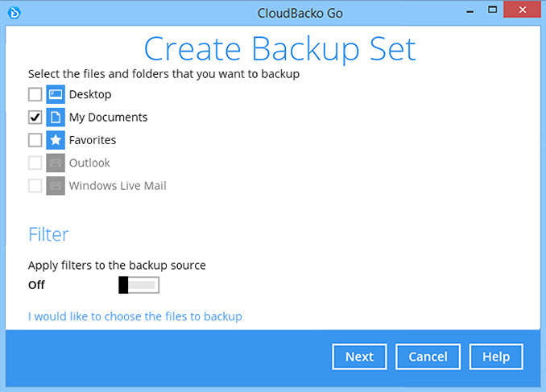
Task: Click 'Select the files and folders' instruction text
Action: pyautogui.click(x=163, y=74)
